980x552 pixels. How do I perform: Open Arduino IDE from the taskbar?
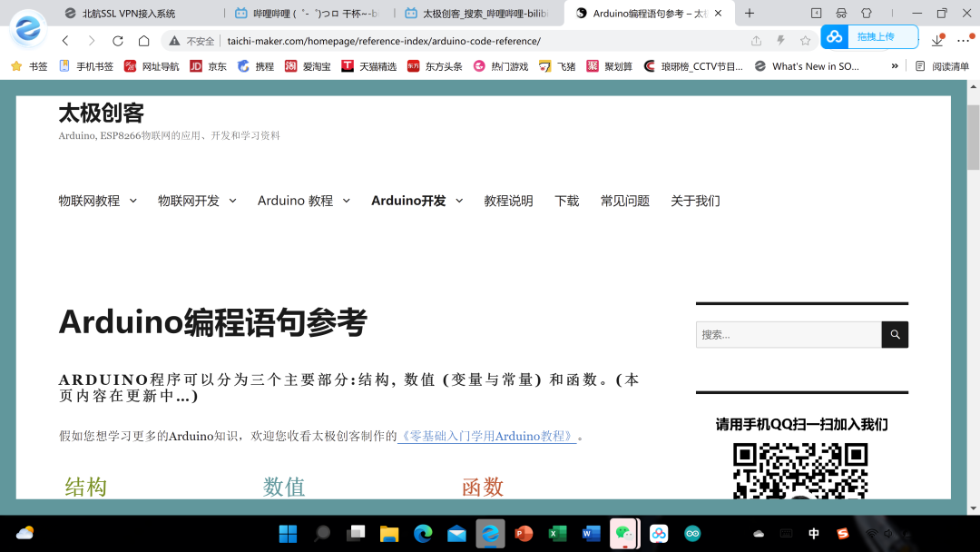[692, 533]
